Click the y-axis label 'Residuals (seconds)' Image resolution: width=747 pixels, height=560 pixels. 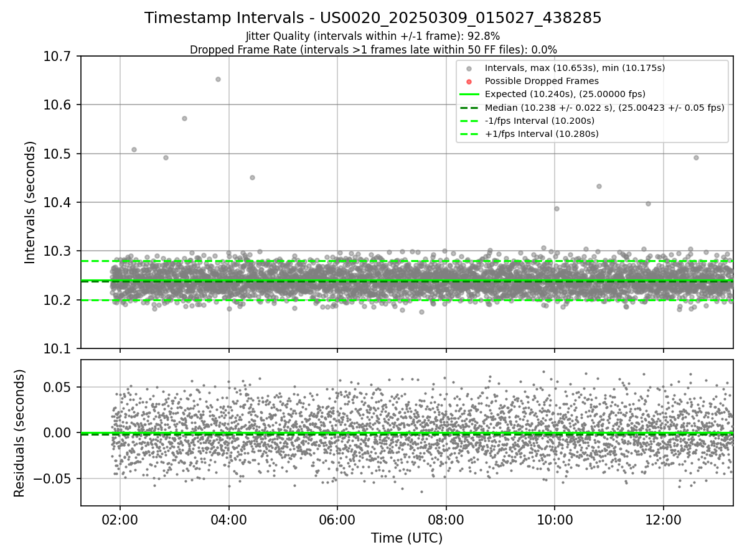[x=20, y=433]
